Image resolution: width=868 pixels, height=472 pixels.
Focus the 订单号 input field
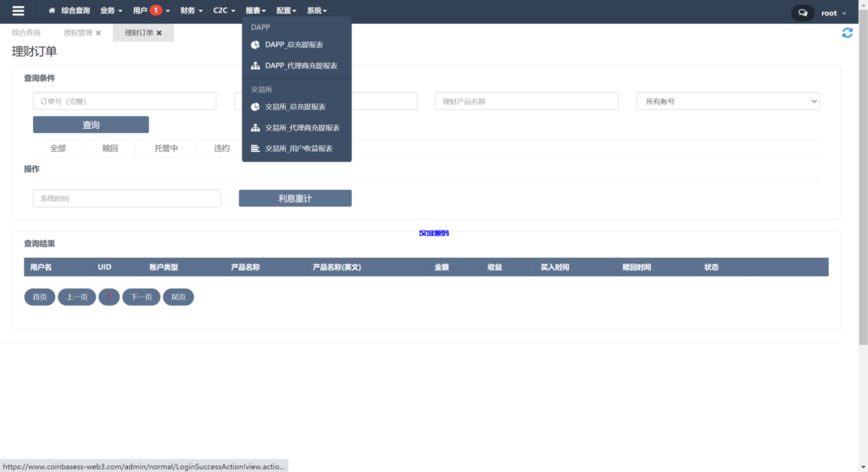click(x=125, y=101)
